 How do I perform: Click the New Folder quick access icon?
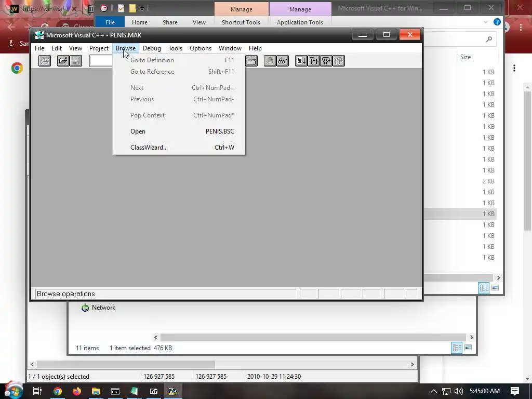[x=132, y=8]
